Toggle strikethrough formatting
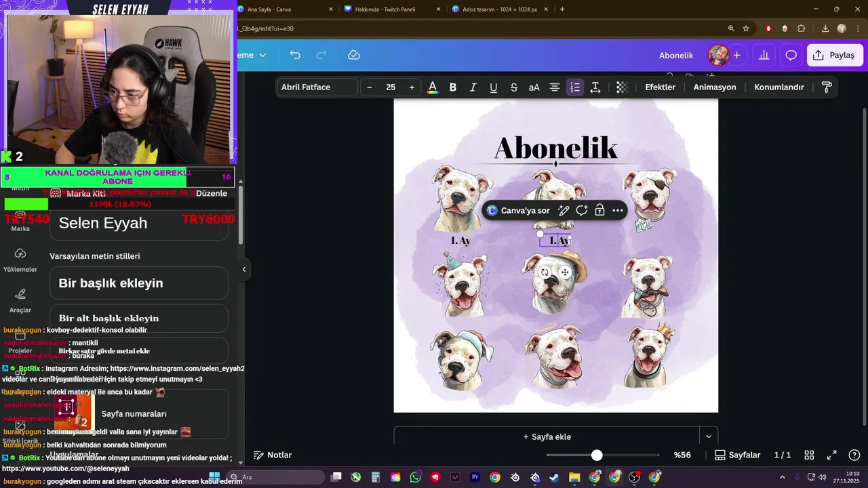868x488 pixels. 514,87
